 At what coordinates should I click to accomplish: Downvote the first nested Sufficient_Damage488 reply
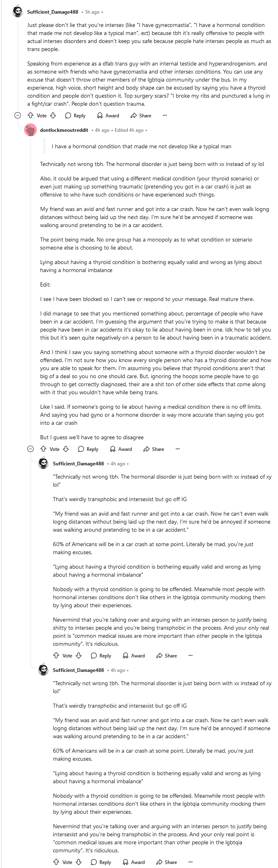[79, 655]
